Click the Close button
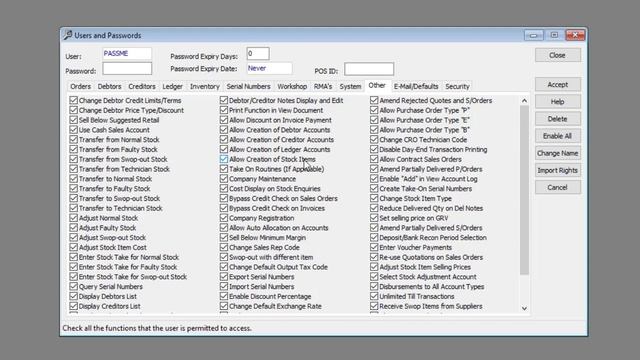Viewport: 640px width, 360px height. pos(558,55)
